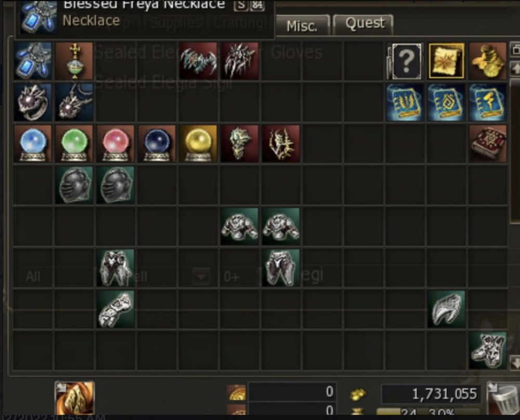Click the silver gauntlet glove item

pos(115,309)
